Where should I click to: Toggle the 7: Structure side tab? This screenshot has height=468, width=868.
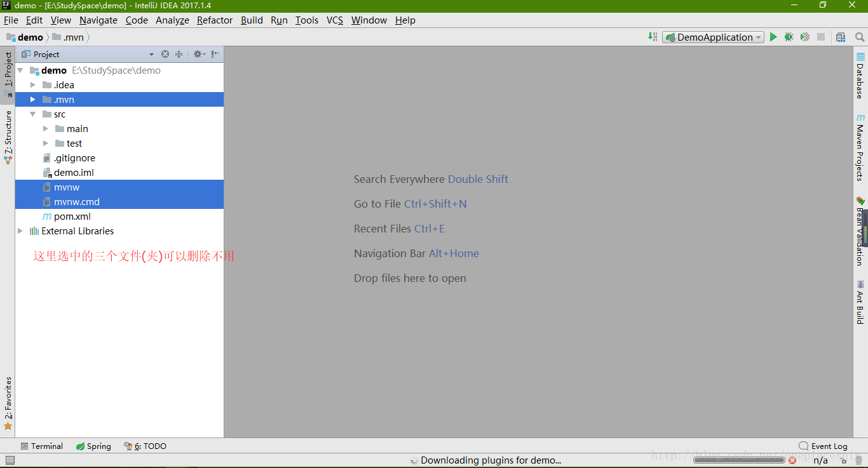[8, 137]
